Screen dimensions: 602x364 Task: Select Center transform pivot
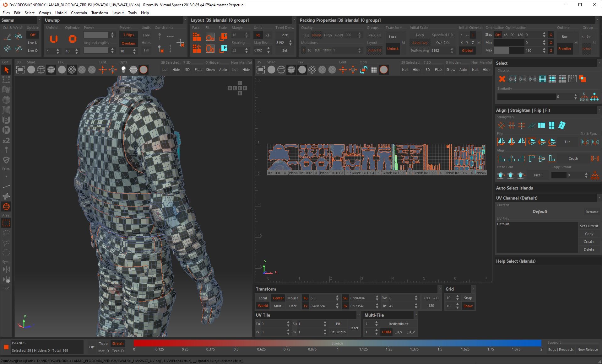coord(278,298)
